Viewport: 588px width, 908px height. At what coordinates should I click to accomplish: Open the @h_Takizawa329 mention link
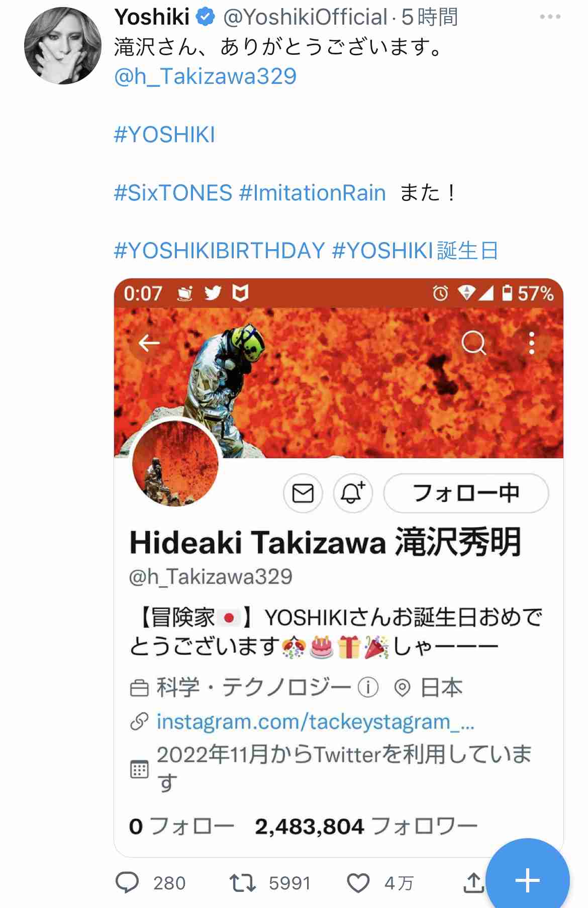point(206,76)
